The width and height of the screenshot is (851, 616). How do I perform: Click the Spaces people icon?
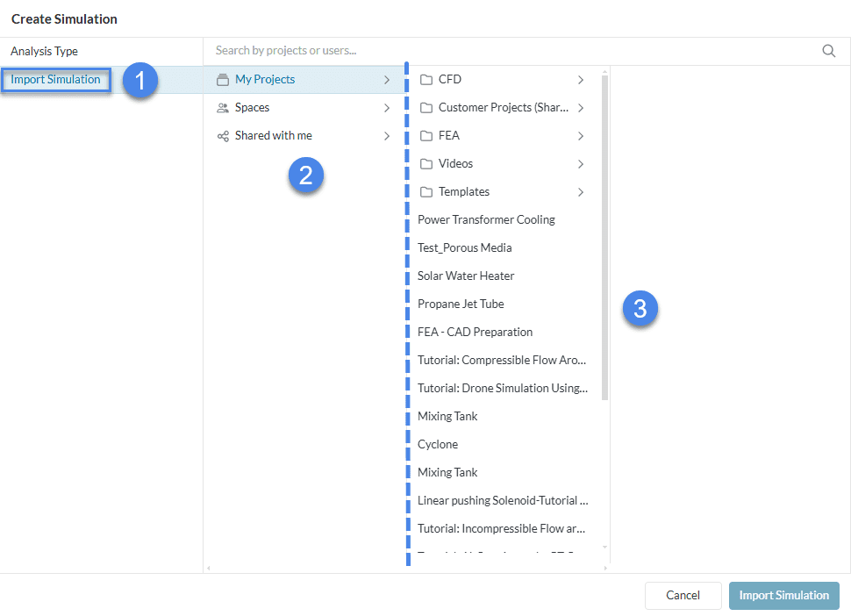pos(223,108)
